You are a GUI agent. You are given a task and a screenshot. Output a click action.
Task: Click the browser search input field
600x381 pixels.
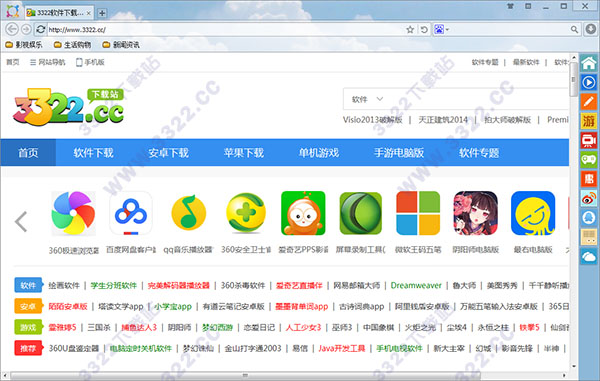click(x=509, y=29)
